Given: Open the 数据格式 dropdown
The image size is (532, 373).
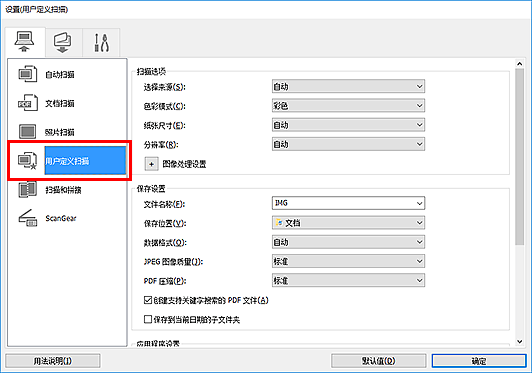Looking at the screenshot, I should coord(348,242).
